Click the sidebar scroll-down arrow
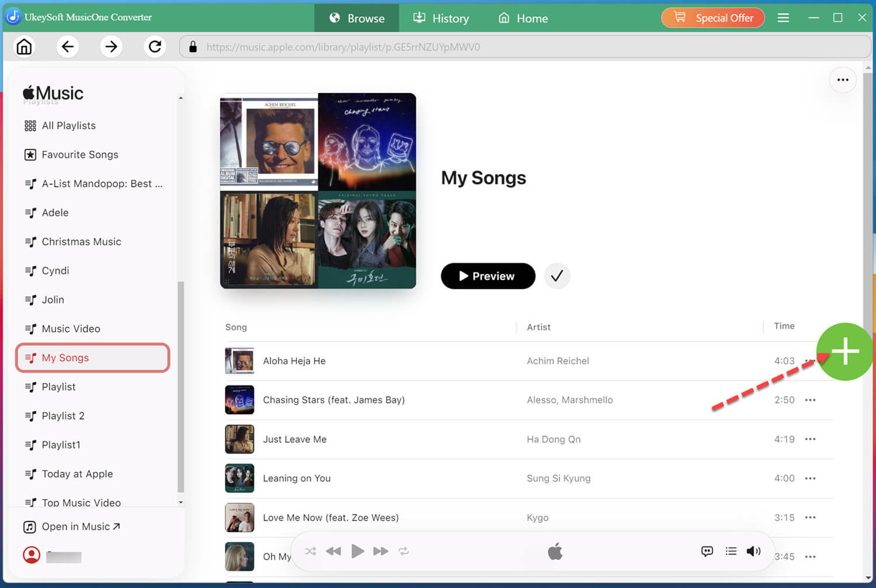Image resolution: width=876 pixels, height=588 pixels. point(180,502)
